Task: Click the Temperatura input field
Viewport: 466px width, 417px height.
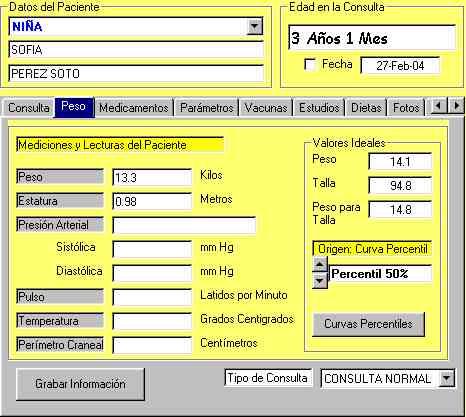Action: [152, 321]
